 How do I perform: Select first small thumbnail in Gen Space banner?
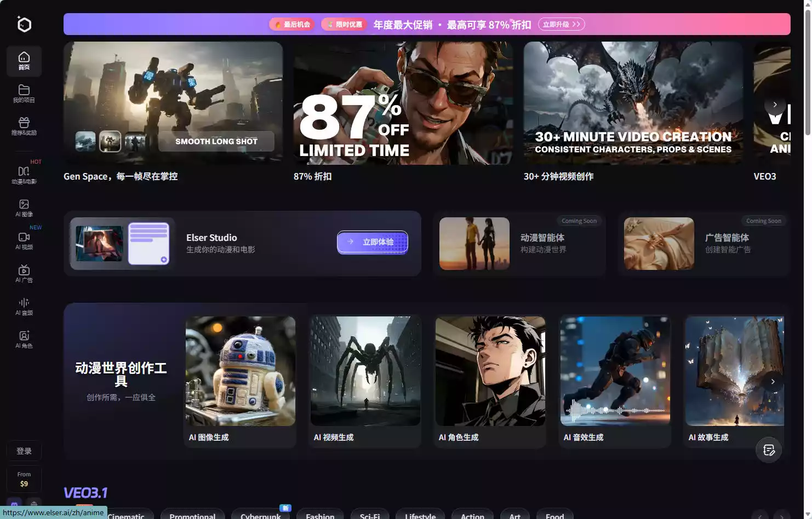pos(85,142)
